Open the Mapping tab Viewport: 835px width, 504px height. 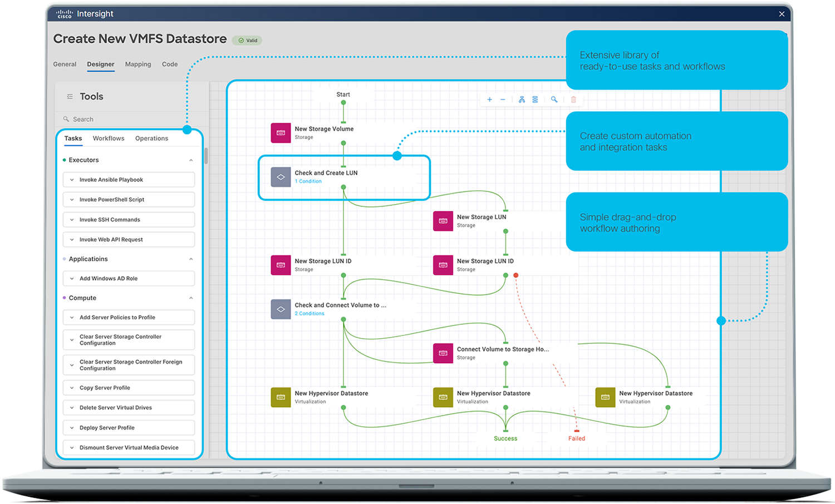point(138,65)
